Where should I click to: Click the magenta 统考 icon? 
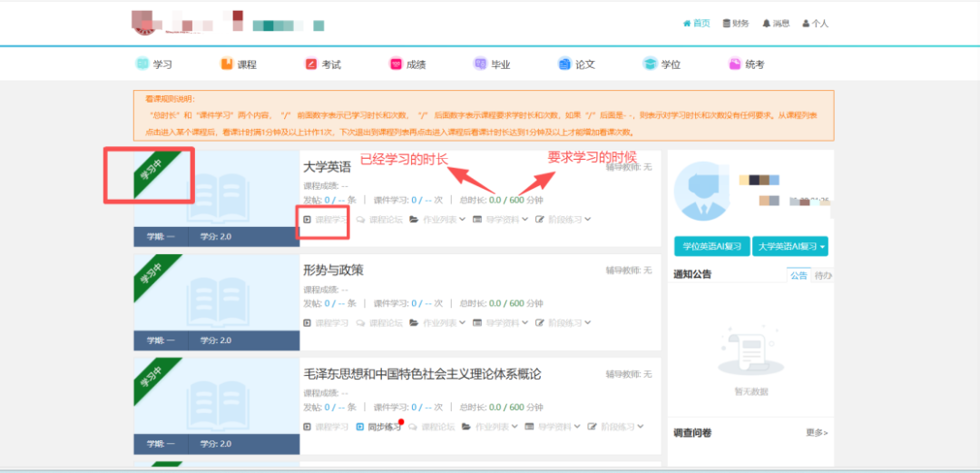pos(735,64)
